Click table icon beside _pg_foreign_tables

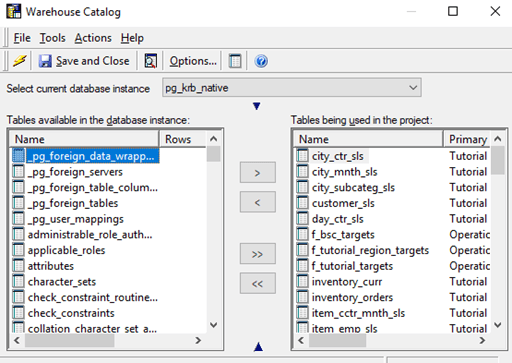(x=18, y=203)
